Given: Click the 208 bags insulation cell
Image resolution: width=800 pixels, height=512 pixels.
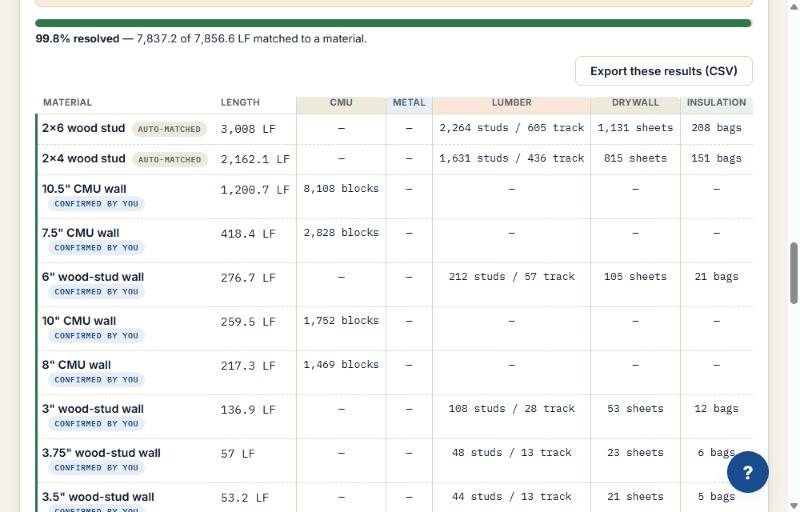Looking at the screenshot, I should (x=716, y=127).
